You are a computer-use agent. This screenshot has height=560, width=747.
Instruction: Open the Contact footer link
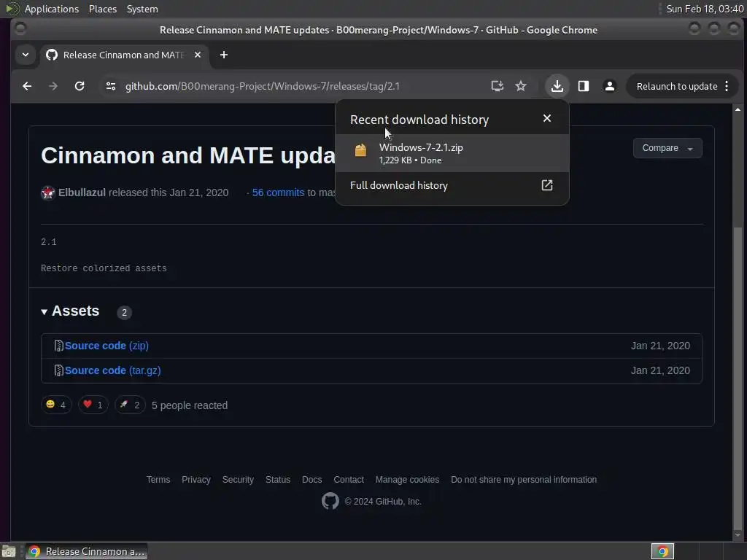tap(349, 480)
